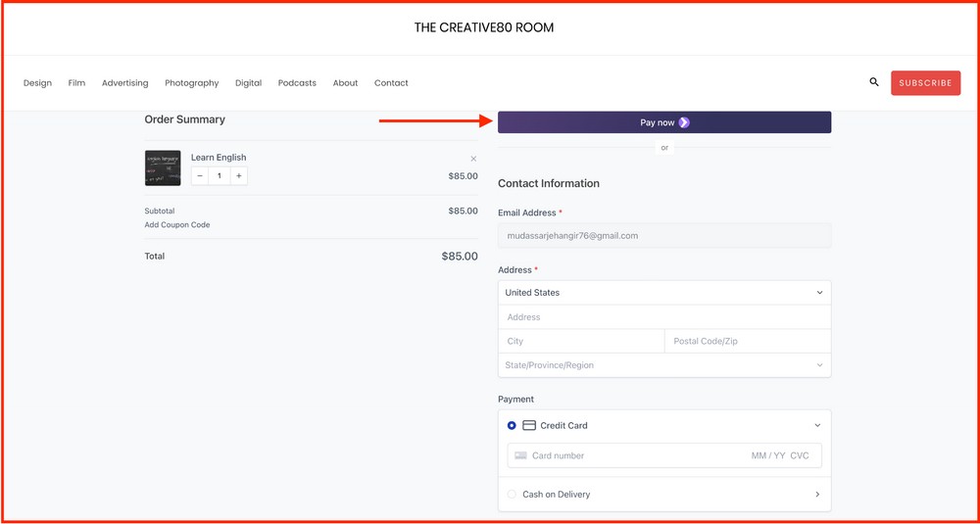Image resolution: width=980 pixels, height=524 pixels.
Task: Decrease Learn English quantity with minus
Action: pos(199,176)
